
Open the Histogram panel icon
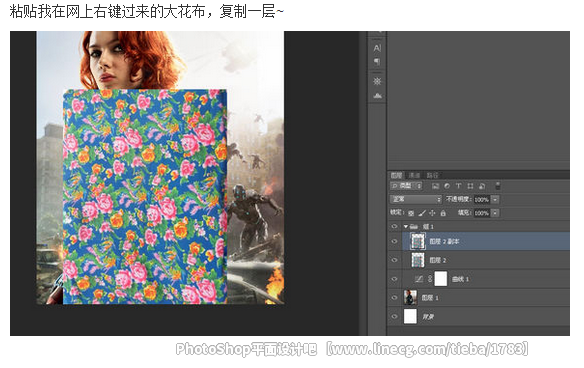pos(377,96)
